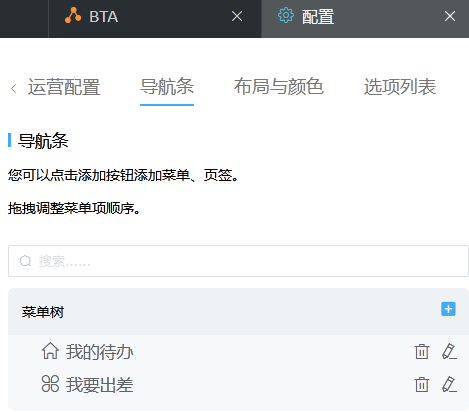Close the BTA tab

237,16
